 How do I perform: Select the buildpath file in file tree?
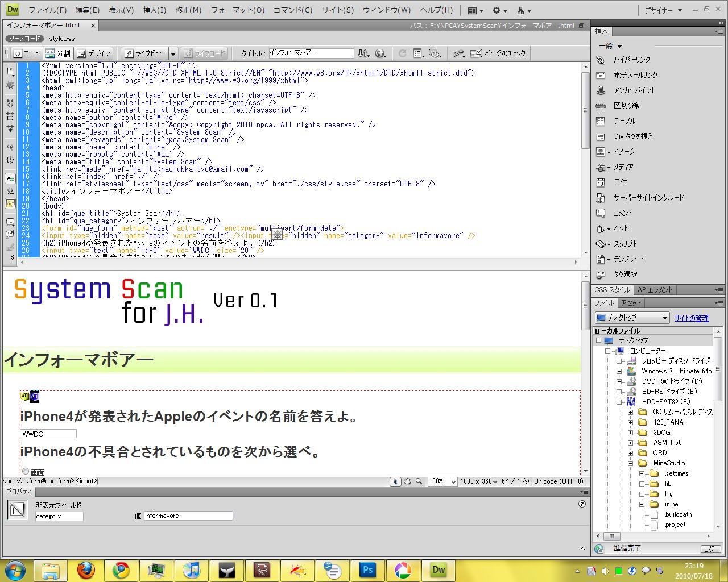point(679,514)
